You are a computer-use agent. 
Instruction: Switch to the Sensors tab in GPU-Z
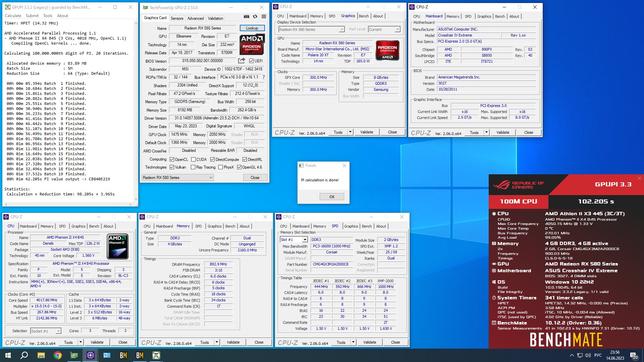pyautogui.click(x=177, y=18)
